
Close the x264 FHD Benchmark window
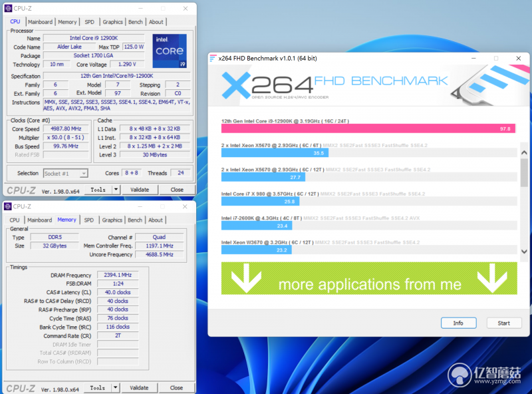pos(519,59)
